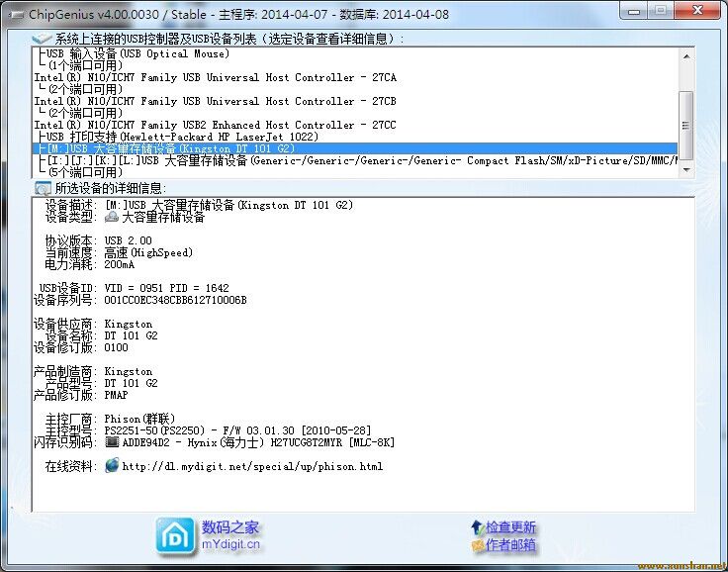Click the mYdigit house logo icon
The image size is (728, 572).
[x=175, y=536]
